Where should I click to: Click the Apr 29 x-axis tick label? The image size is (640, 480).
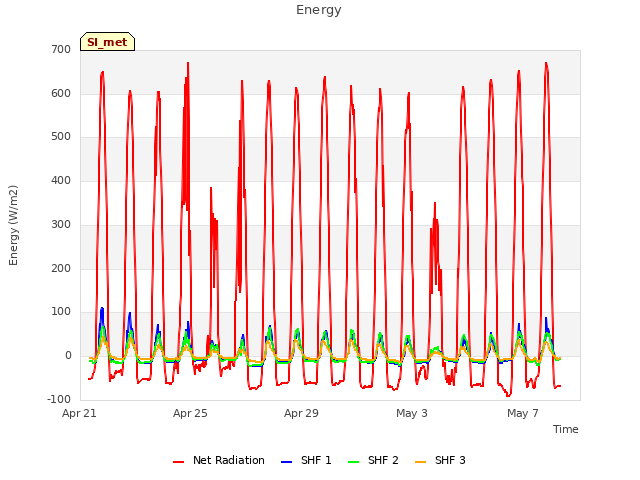click(301, 413)
